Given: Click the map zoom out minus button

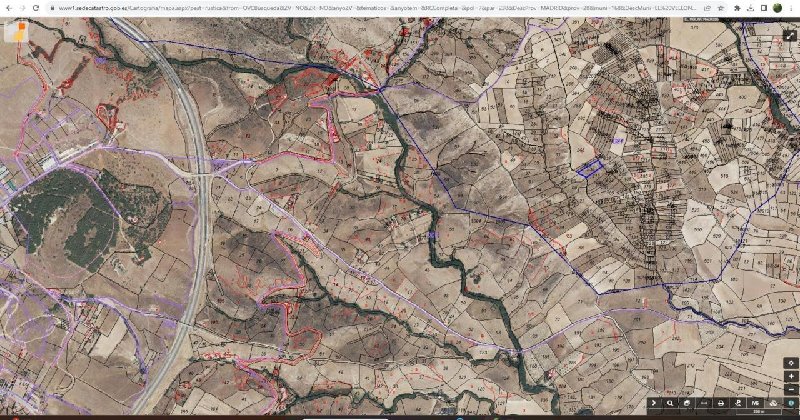Looking at the screenshot, I should tap(791, 389).
